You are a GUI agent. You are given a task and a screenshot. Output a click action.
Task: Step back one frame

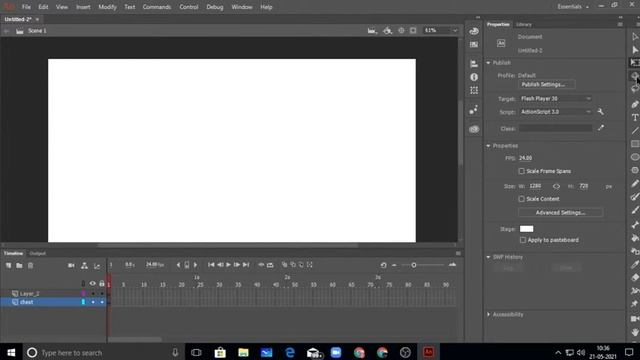point(220,264)
